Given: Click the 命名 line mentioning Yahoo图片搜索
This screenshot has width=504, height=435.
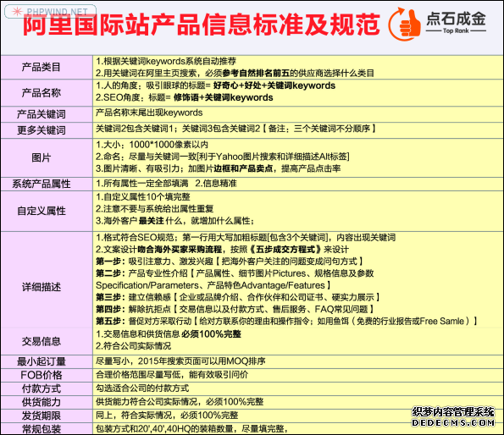Looking at the screenshot, I should tap(223, 157).
